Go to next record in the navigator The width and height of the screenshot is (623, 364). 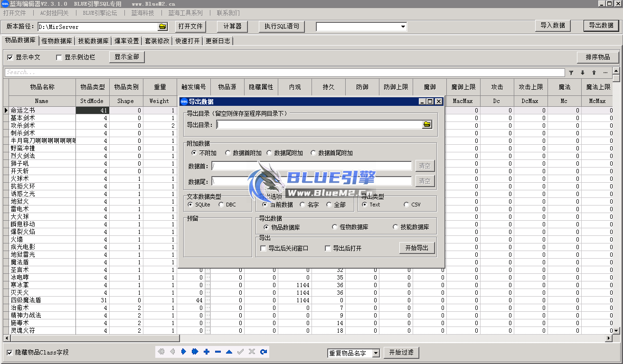coord(184,352)
